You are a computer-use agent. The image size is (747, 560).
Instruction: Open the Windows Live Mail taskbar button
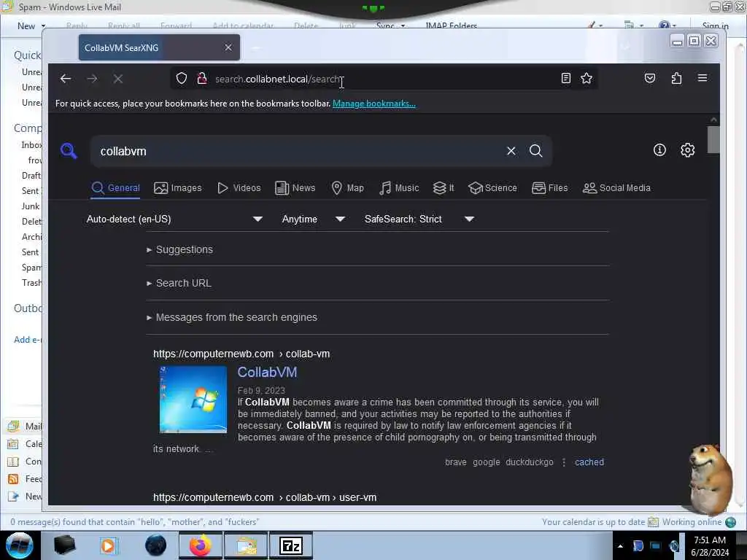pos(246,545)
